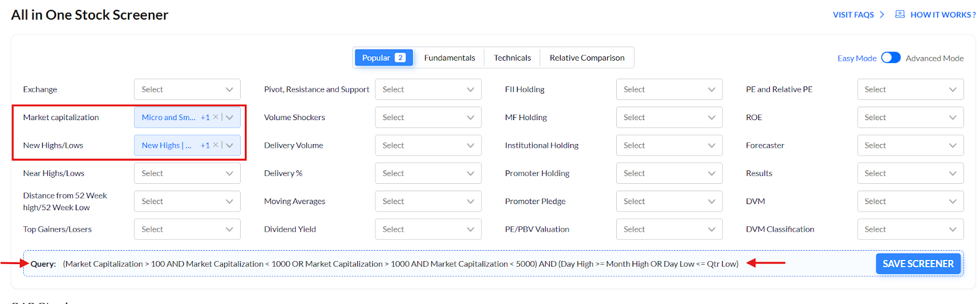Expand the Dividend Yield dropdown
The image size is (980, 304).
point(428,229)
